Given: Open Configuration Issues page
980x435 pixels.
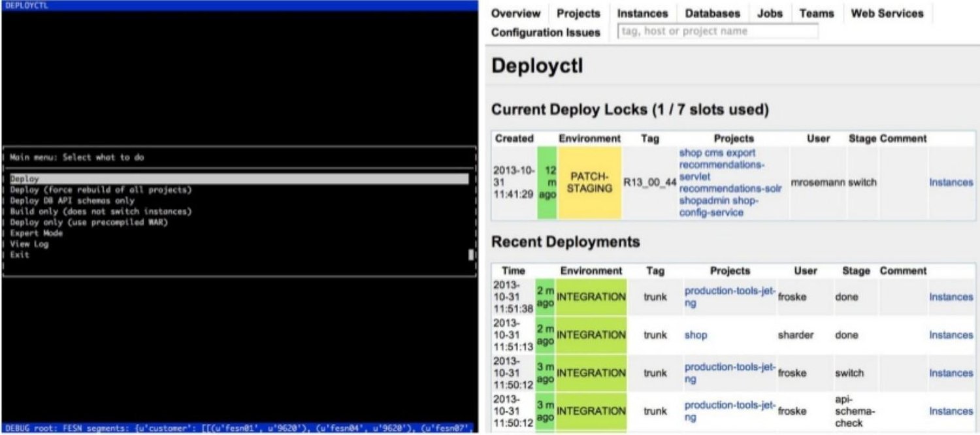Looking at the screenshot, I should 546,33.
